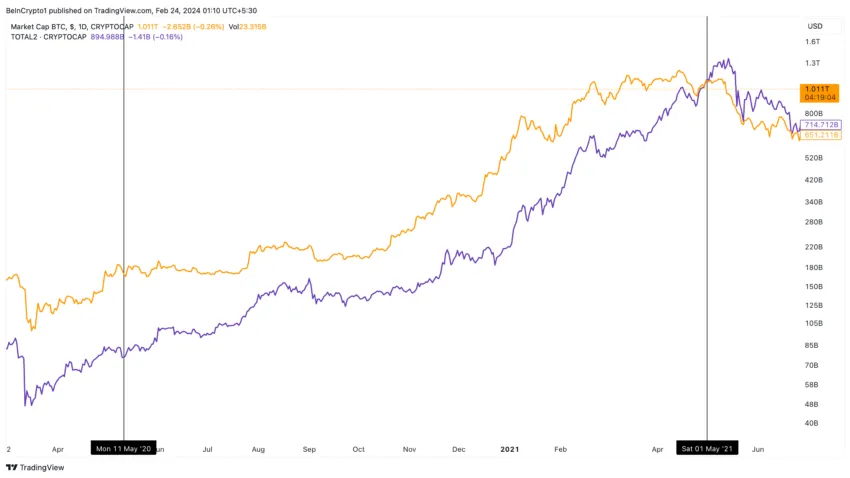Viewport: 850px width, 478px height.
Task: Click the Feb label on time axis
Action: [x=561, y=449]
